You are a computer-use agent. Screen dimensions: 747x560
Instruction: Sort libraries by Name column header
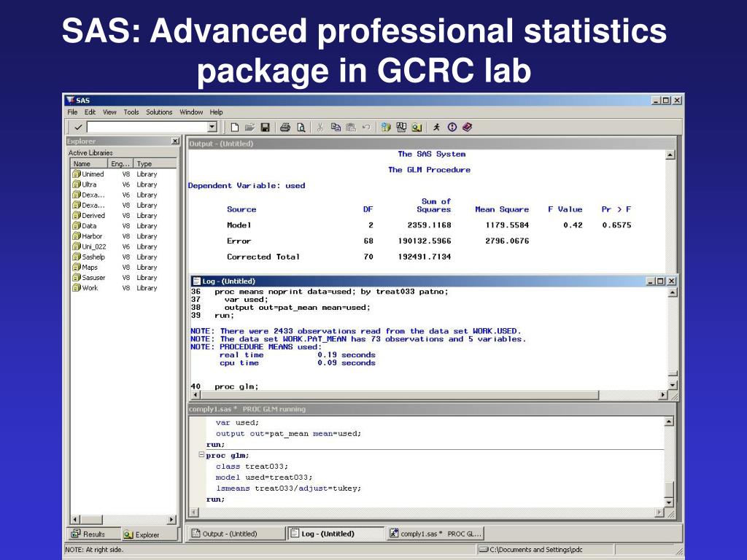coord(88,163)
